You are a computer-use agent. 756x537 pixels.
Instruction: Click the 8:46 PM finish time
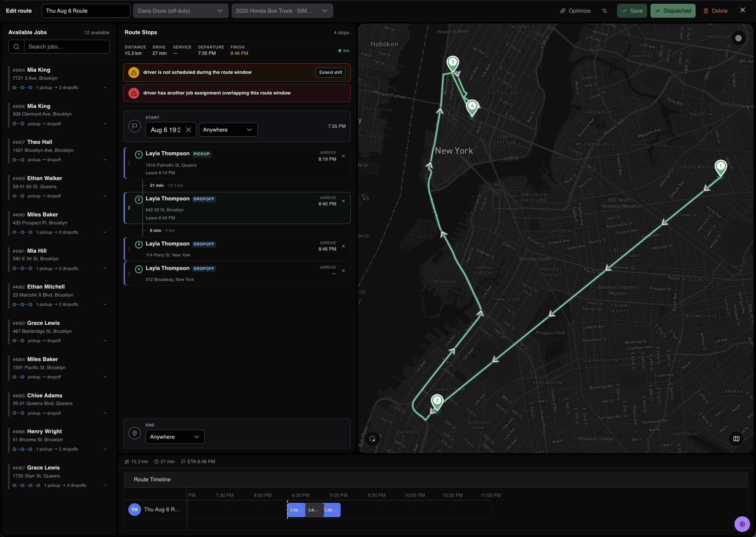239,54
